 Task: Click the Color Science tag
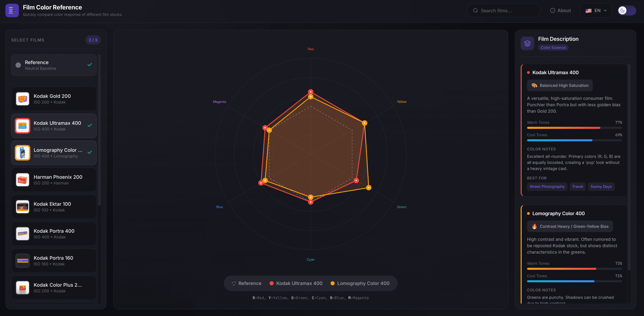[x=553, y=48]
